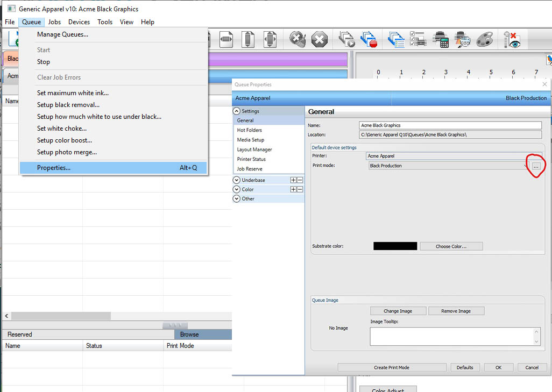Select the fit-to-height page icon
Viewport: 552px width, 392px height.
tap(247, 39)
